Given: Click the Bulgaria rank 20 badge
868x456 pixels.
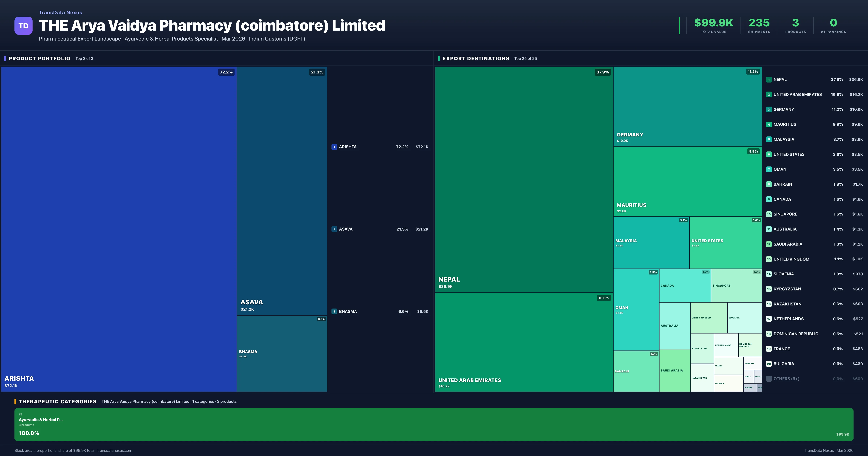Looking at the screenshot, I should 769,364.
